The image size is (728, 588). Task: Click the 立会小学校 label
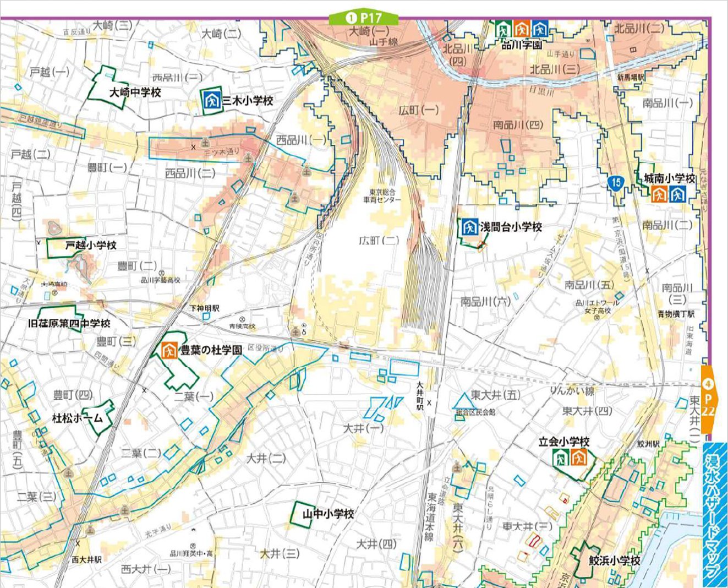(564, 442)
